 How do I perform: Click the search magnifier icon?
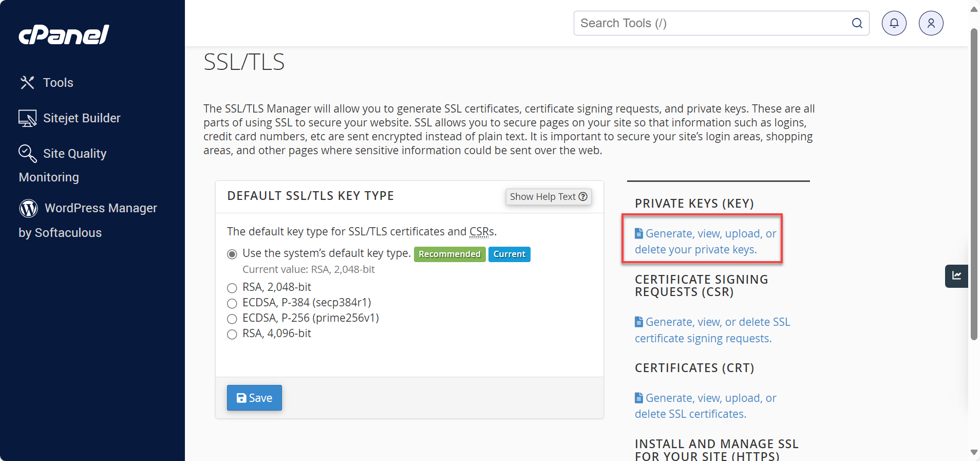857,23
